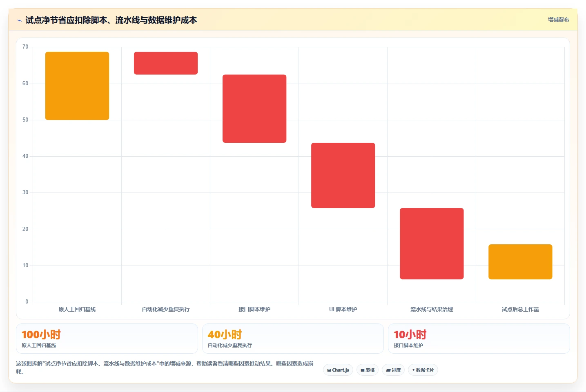This screenshot has height=392, width=586.
Task: Click the 表格 tag pill
Action: coord(368,370)
